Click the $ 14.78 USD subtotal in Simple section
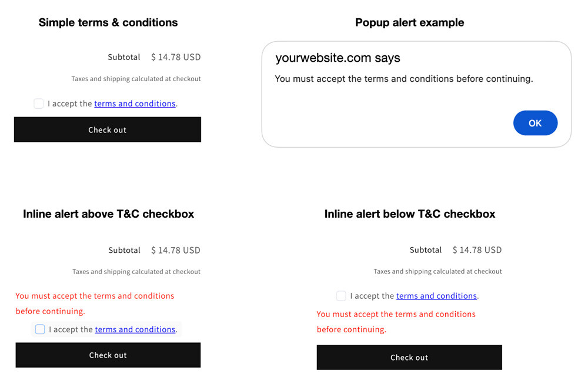 pos(176,57)
